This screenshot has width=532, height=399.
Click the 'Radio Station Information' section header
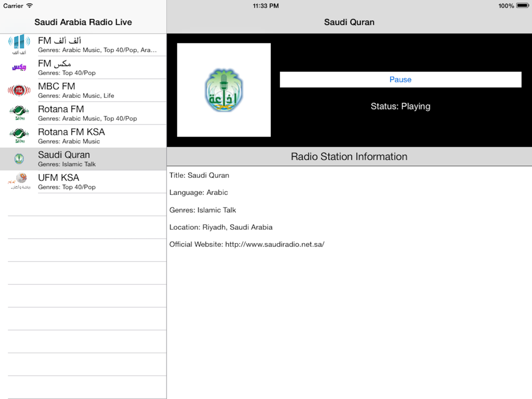click(349, 156)
